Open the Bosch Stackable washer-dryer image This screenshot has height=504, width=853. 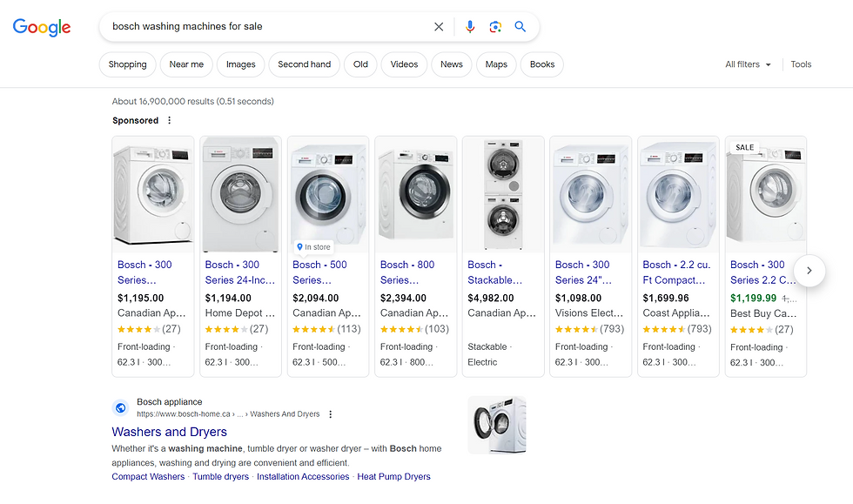point(503,194)
